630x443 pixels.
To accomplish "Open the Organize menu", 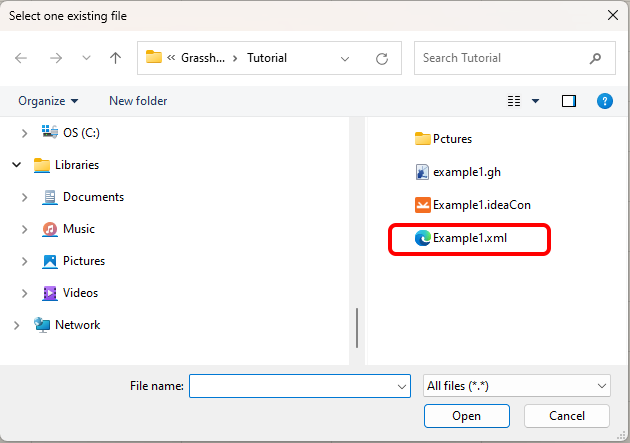I will tap(48, 101).
